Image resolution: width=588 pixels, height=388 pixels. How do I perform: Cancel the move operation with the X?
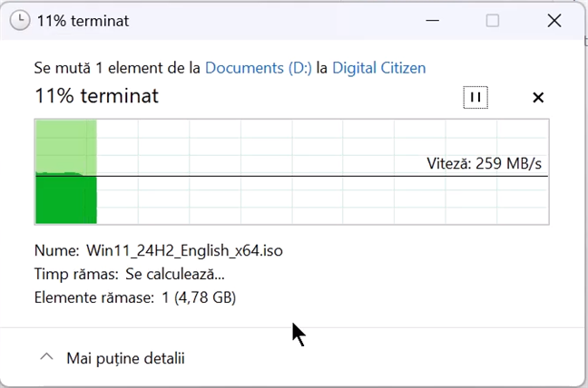pos(537,97)
